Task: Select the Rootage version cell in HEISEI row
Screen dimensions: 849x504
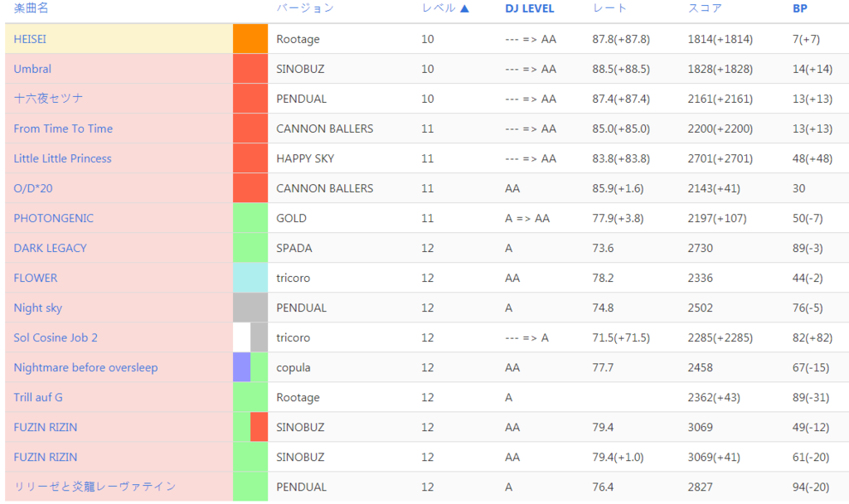Action: 298,39
